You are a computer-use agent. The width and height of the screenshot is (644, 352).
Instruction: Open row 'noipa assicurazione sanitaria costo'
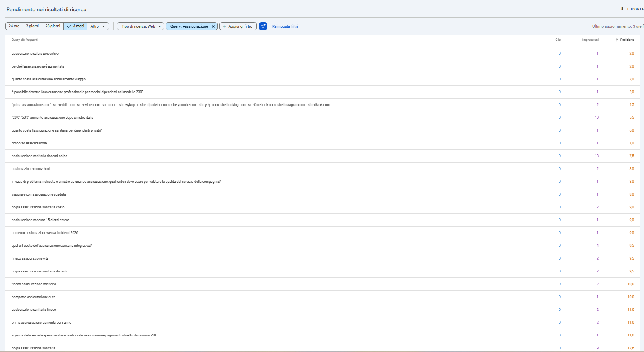coord(323,207)
